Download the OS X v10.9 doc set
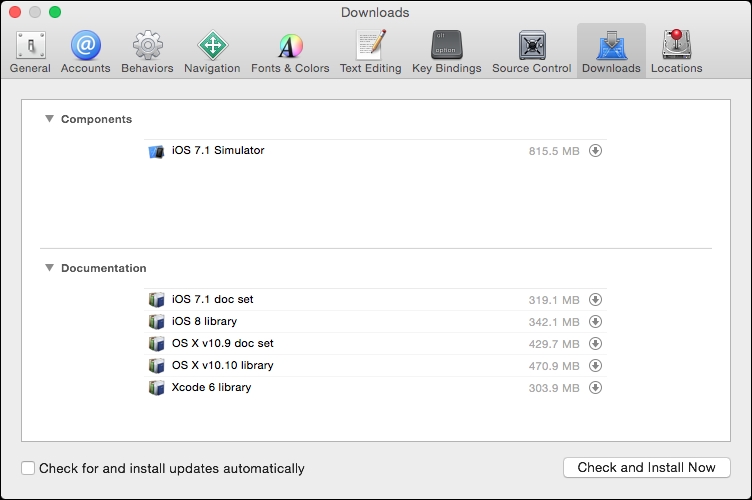The height and width of the screenshot is (500, 752). tap(595, 344)
